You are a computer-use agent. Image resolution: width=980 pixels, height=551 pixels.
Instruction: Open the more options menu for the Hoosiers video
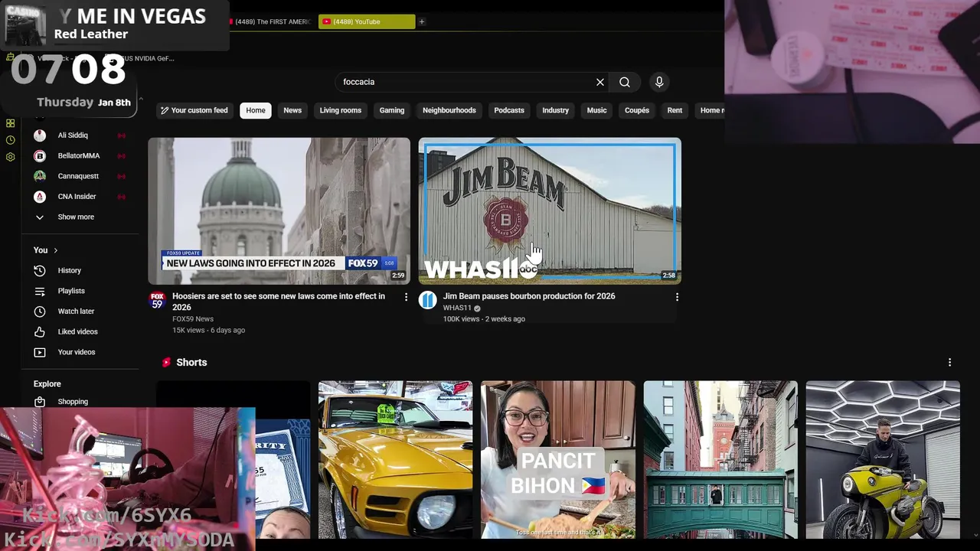[x=407, y=297]
